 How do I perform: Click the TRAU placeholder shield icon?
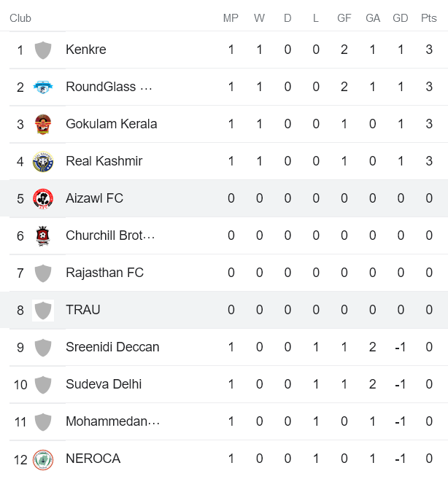pyautogui.click(x=43, y=311)
